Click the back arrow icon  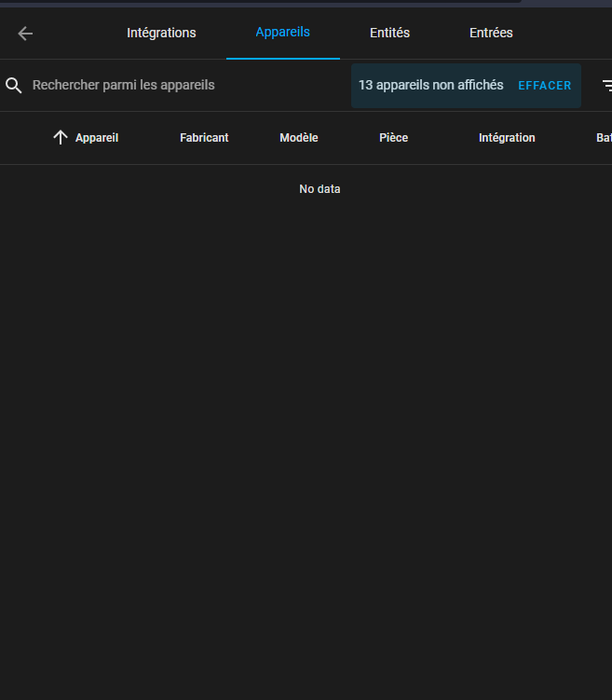click(25, 34)
